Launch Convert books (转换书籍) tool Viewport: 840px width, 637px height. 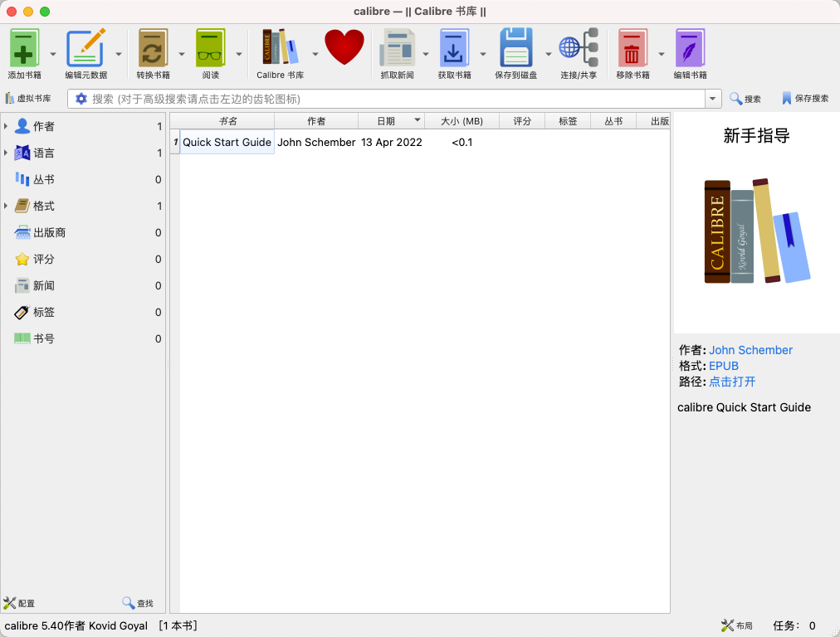click(x=153, y=48)
